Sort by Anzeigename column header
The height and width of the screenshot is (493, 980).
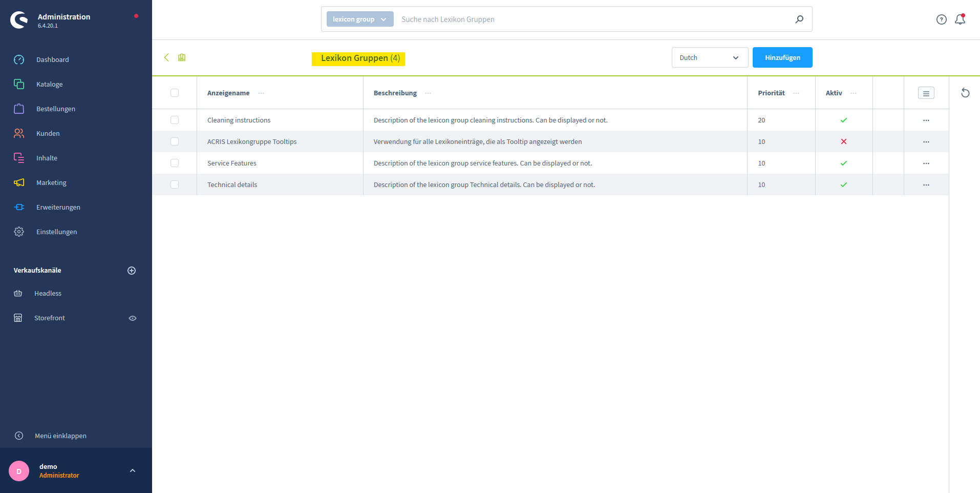(x=228, y=93)
